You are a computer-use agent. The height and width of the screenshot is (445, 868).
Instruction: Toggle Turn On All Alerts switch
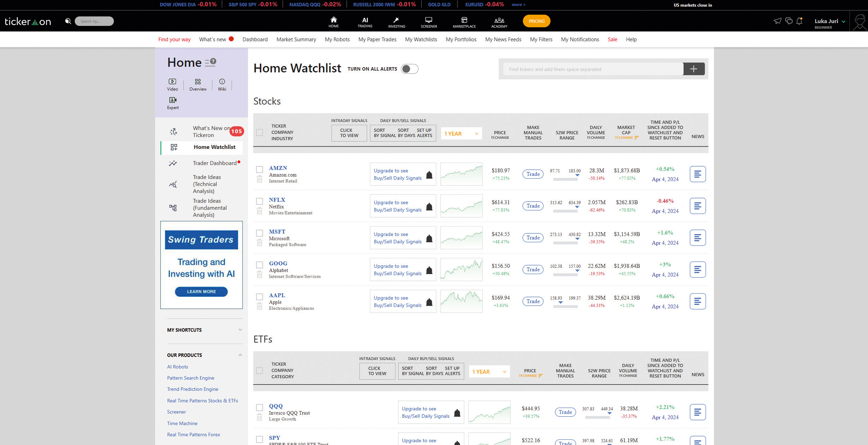tap(409, 69)
